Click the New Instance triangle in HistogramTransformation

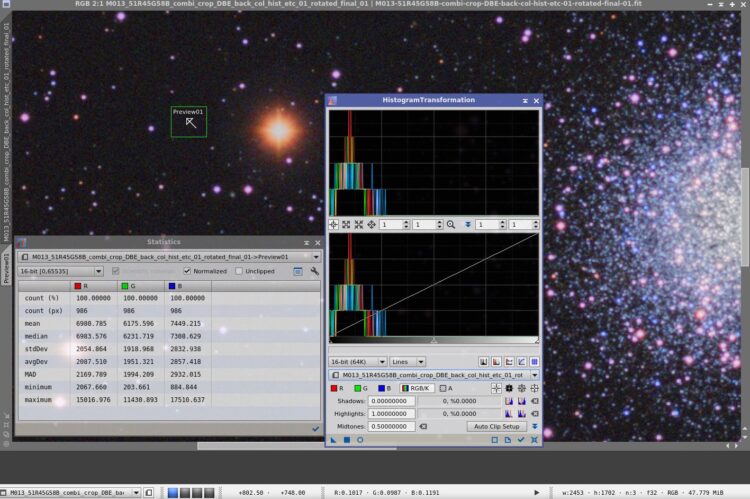click(333, 440)
